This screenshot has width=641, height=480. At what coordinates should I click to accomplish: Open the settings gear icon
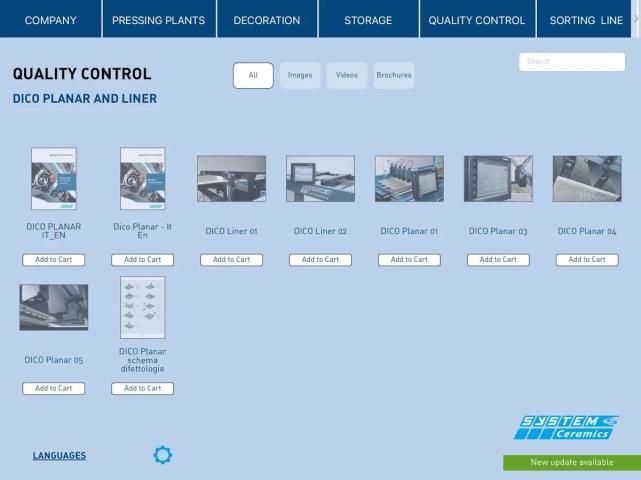[x=163, y=455]
